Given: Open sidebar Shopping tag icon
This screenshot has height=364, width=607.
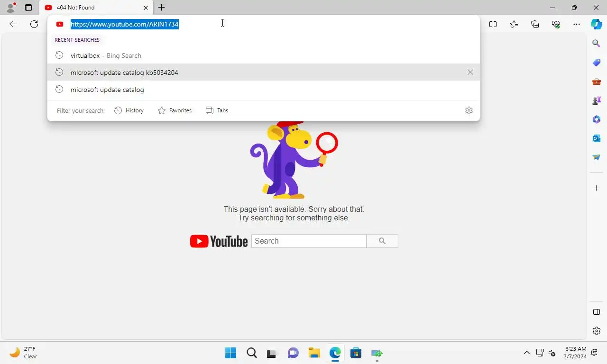Looking at the screenshot, I should point(597,63).
